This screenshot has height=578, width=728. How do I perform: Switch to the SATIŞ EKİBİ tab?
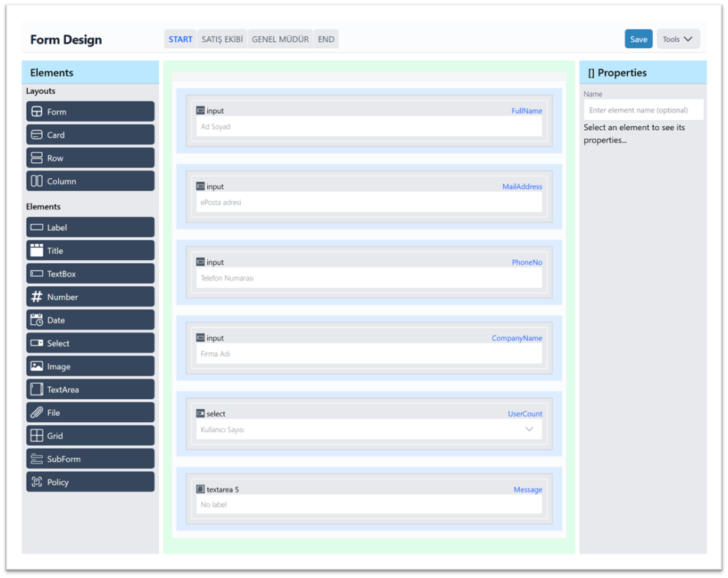(222, 40)
